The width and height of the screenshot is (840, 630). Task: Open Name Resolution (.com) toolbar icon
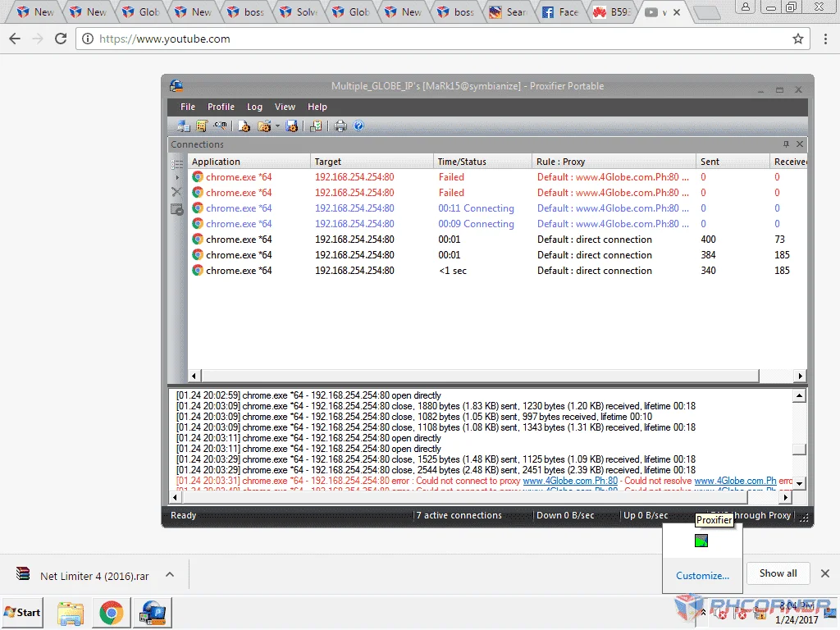coord(220,126)
